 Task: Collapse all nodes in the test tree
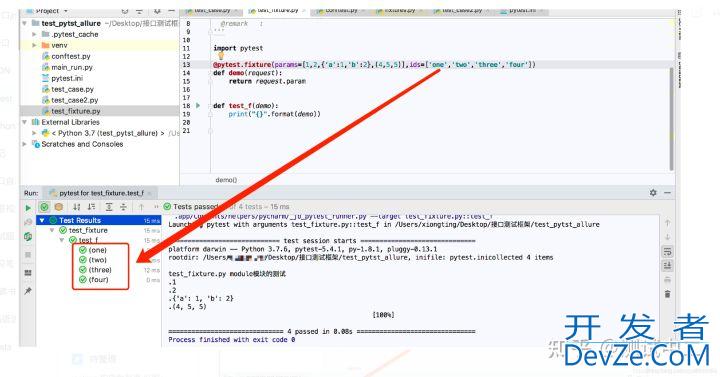coord(123,207)
